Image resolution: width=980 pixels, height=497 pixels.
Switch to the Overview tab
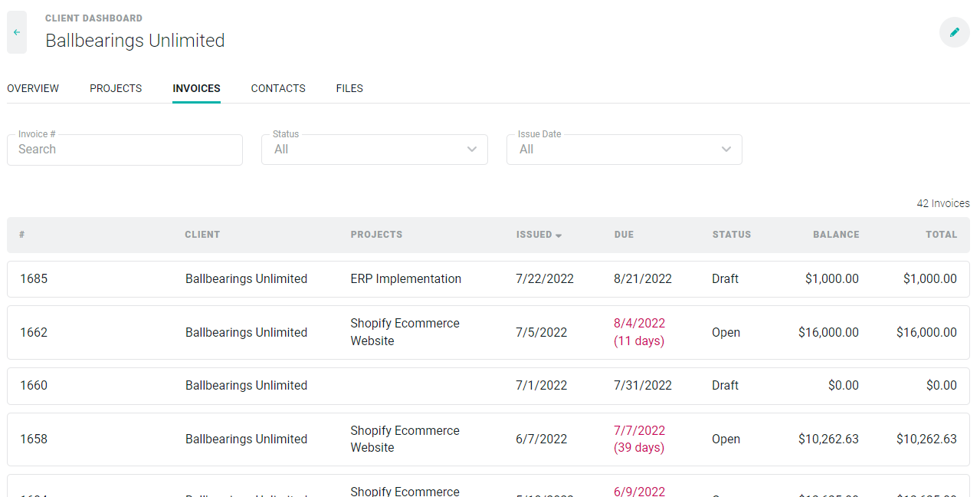point(33,88)
